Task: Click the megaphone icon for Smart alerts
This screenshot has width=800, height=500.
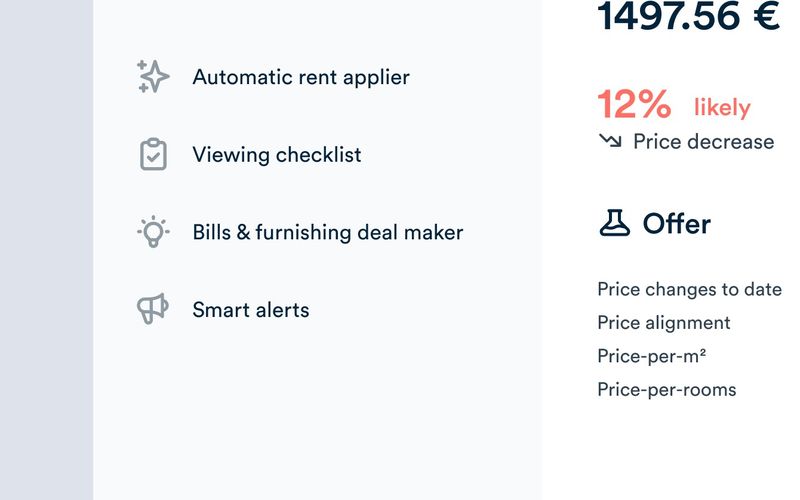Action: tap(153, 309)
